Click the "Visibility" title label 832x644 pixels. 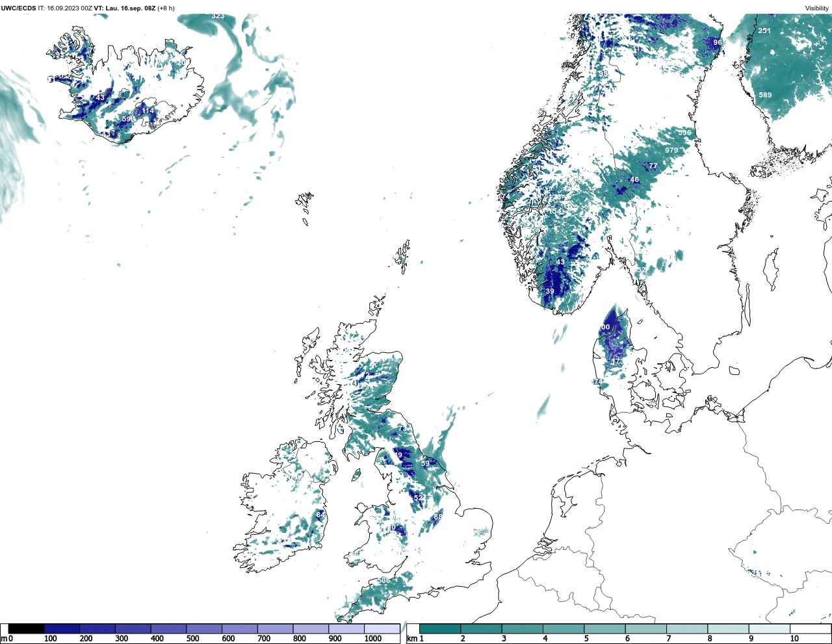(x=817, y=8)
